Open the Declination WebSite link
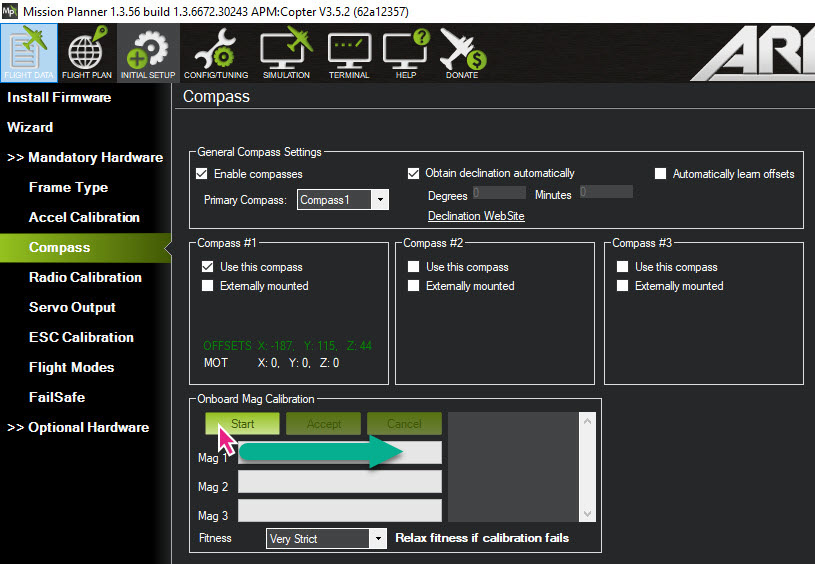The image size is (815, 564). tap(476, 216)
